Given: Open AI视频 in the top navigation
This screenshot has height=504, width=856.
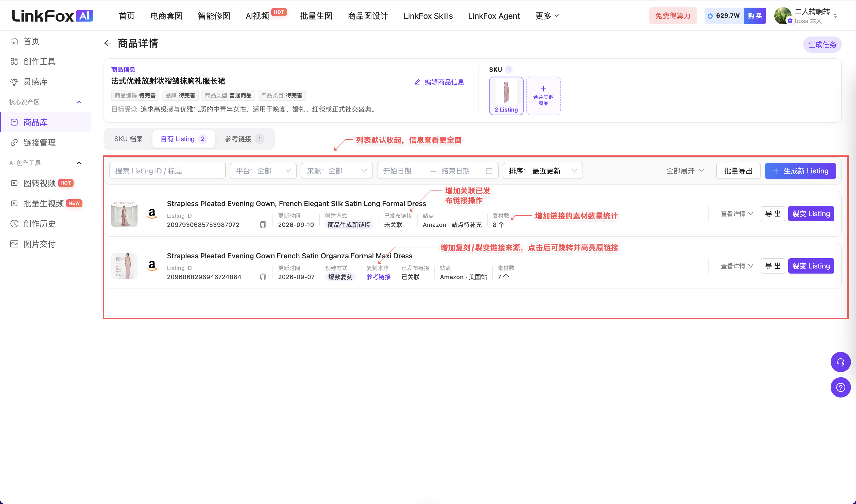Looking at the screenshot, I should pyautogui.click(x=257, y=16).
